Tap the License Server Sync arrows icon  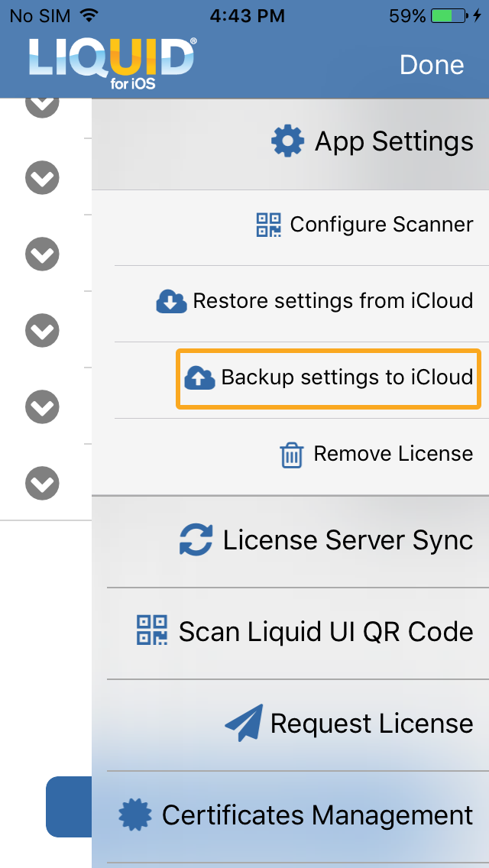click(196, 540)
